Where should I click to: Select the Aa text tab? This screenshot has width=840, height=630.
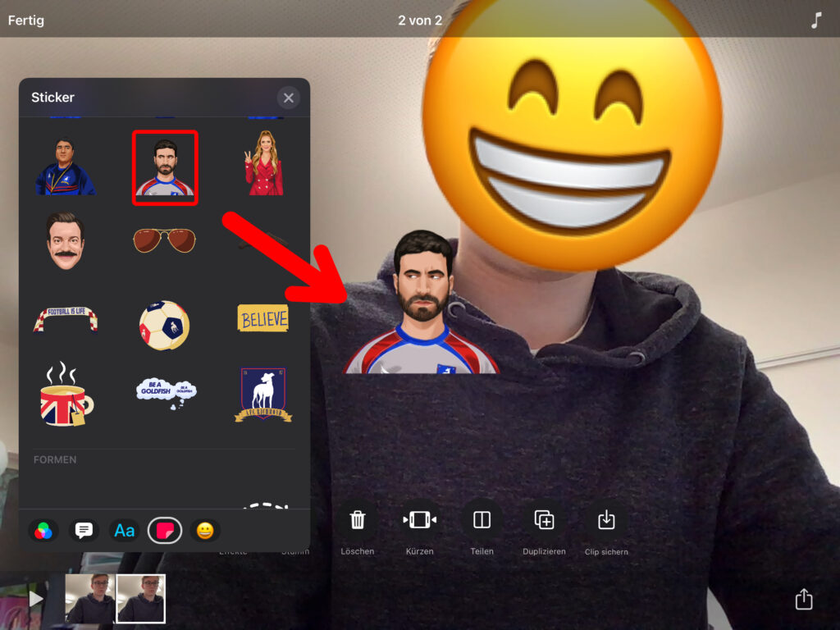[124, 531]
